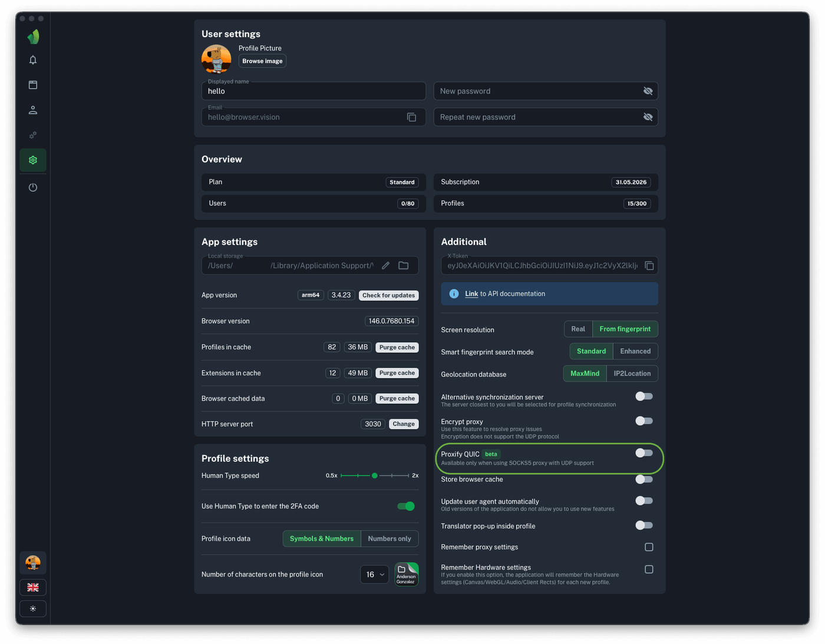
Task: Click the power icon in the sidebar
Action: 33,187
